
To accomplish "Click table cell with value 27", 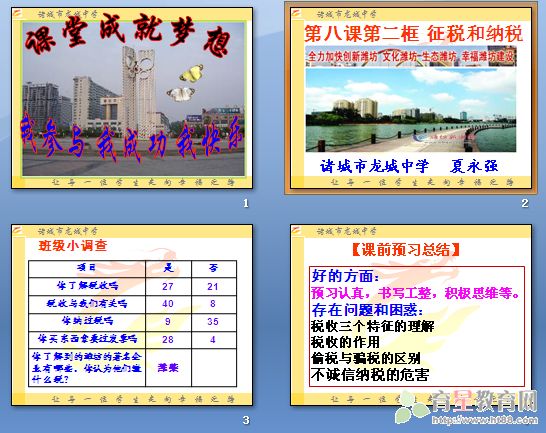I will click(x=168, y=286).
